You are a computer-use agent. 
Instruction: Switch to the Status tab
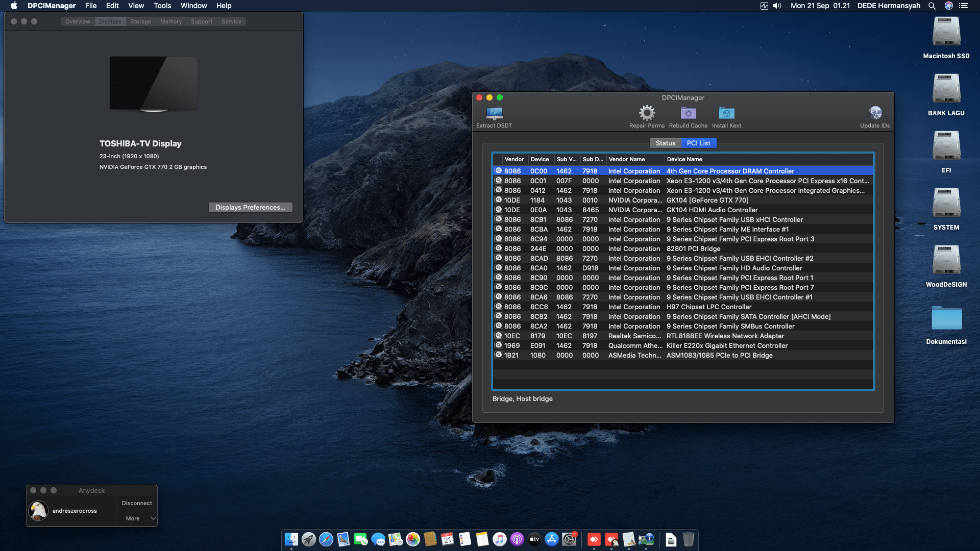(x=665, y=143)
